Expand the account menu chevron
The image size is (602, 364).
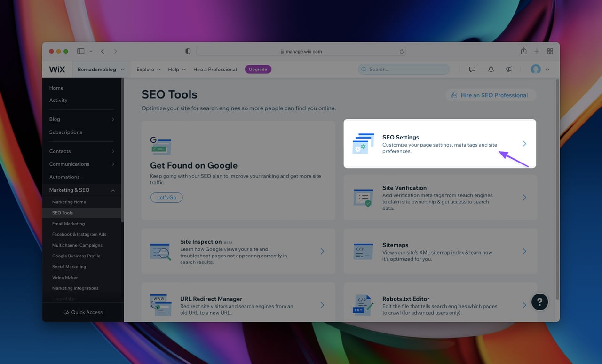[x=547, y=70]
